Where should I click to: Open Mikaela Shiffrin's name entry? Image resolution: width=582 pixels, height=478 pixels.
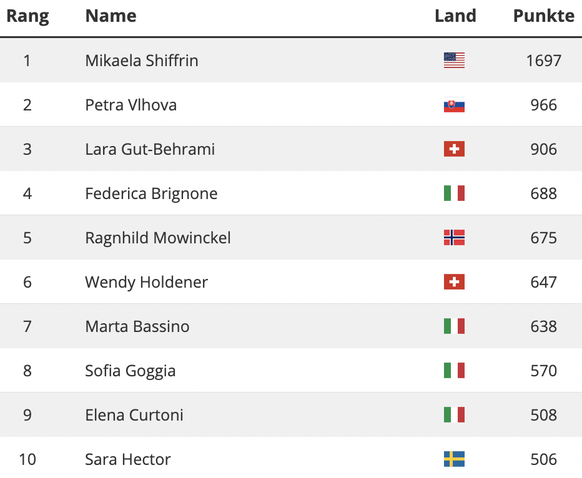(141, 60)
